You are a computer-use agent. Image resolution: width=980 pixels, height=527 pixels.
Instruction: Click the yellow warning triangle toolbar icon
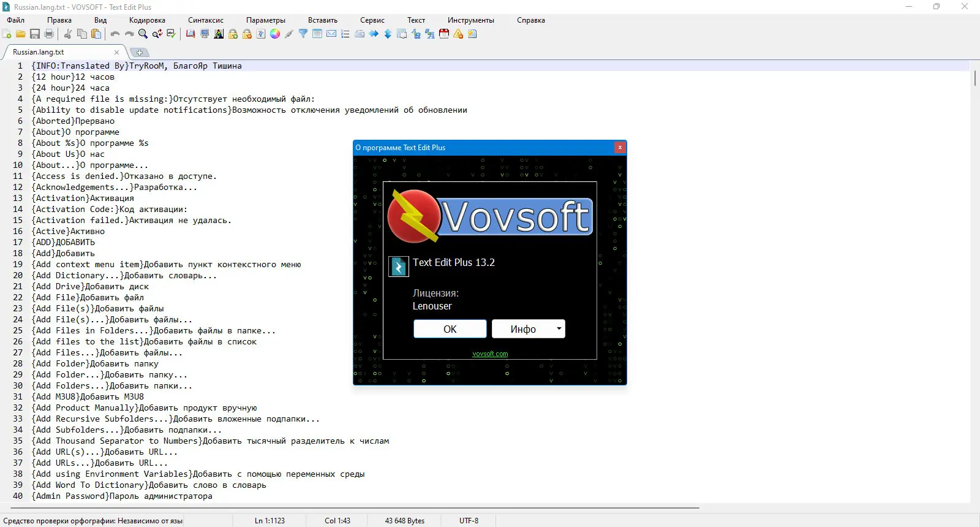tap(458, 34)
